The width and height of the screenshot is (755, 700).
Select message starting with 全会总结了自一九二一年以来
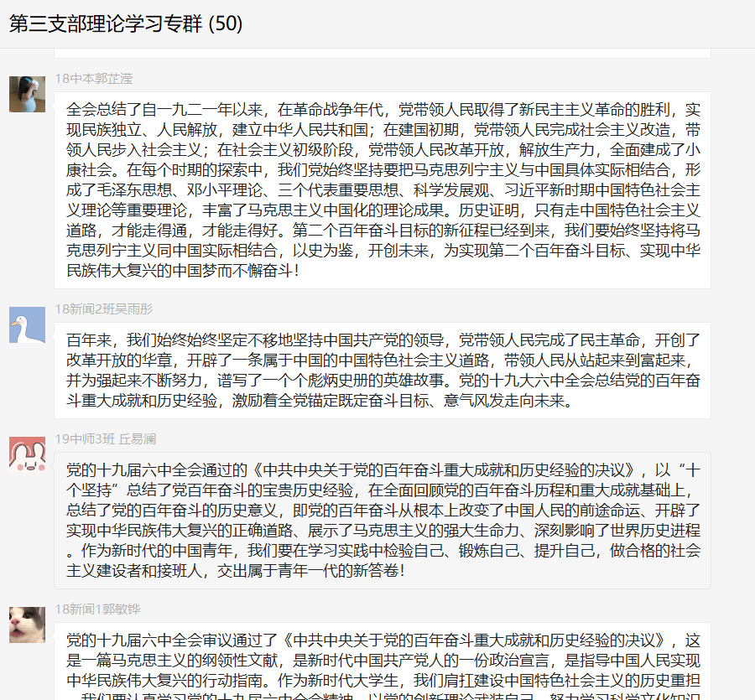coord(383,190)
